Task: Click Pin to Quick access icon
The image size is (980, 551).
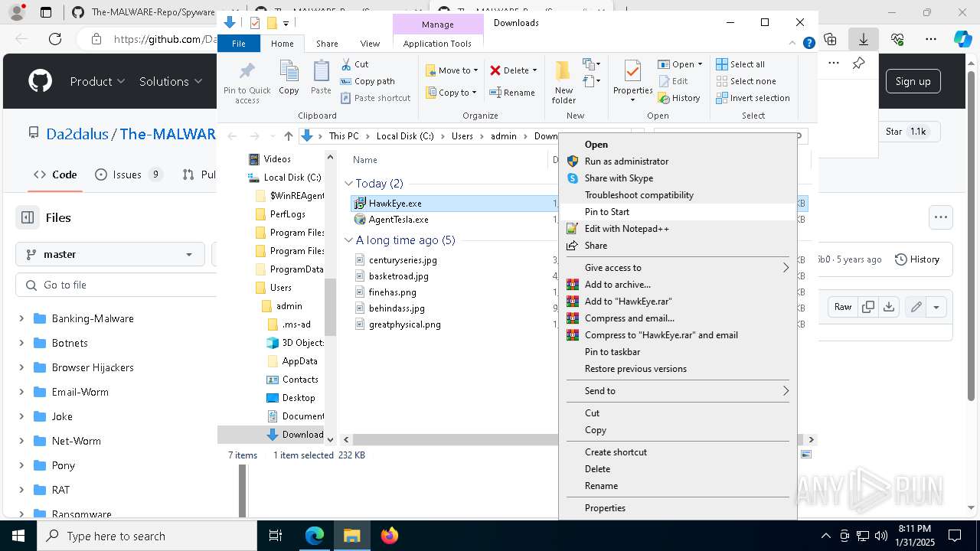Action: 247,72
